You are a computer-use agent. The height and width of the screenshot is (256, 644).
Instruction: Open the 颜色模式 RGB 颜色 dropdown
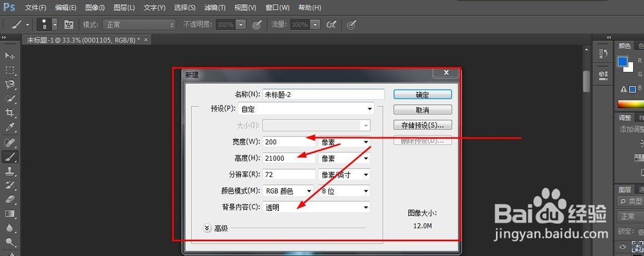(288, 191)
